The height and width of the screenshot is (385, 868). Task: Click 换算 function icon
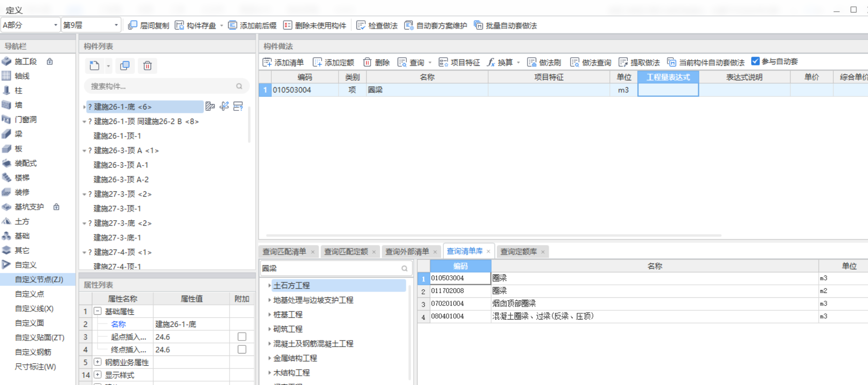click(491, 62)
